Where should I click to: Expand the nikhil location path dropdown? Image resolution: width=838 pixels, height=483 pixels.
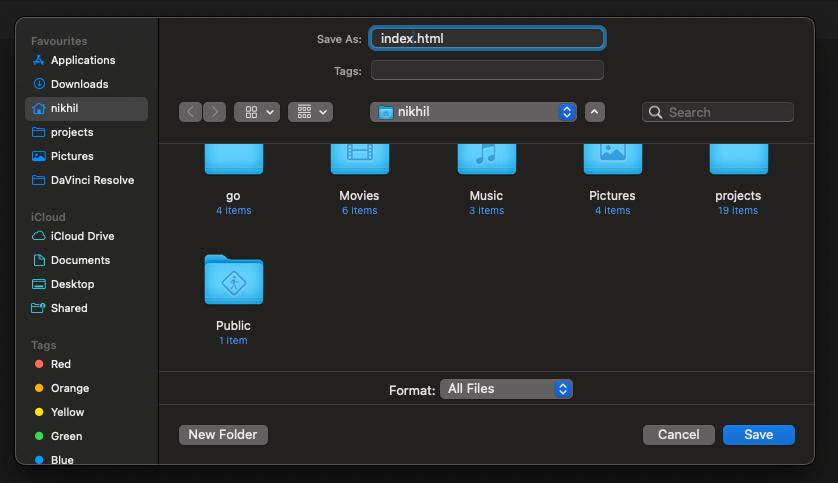pos(473,112)
